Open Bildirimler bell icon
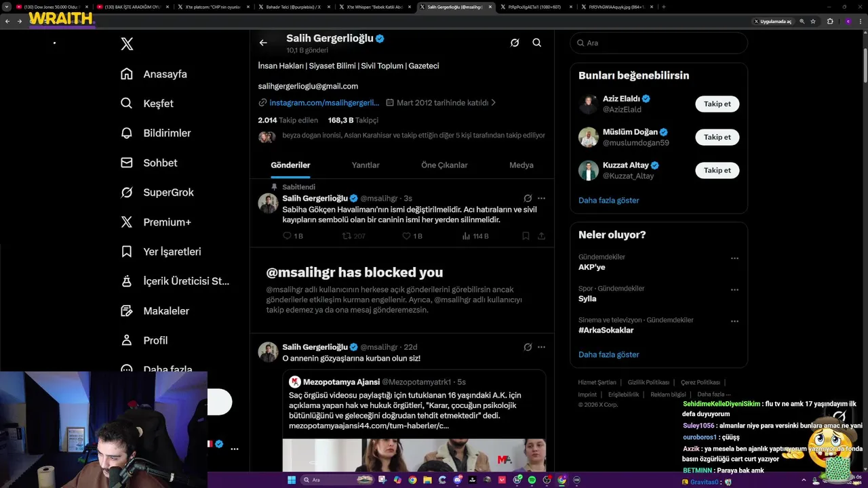 [127, 133]
